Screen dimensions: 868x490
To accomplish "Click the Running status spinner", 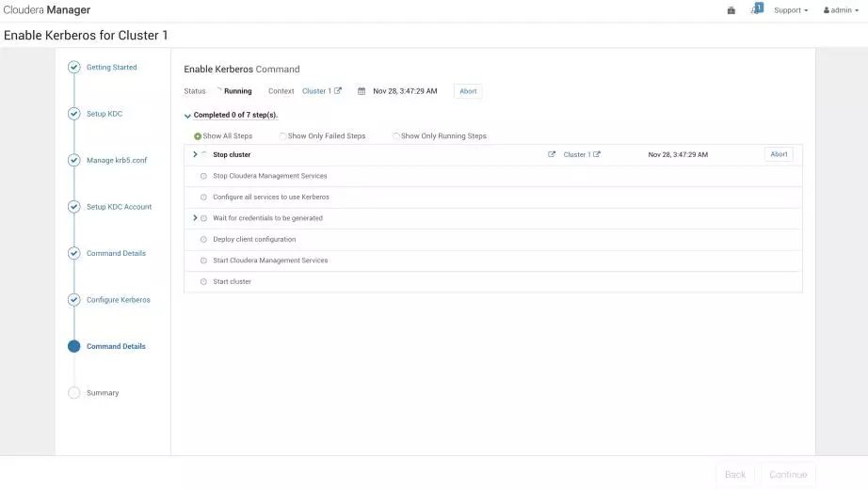I will pyautogui.click(x=218, y=90).
